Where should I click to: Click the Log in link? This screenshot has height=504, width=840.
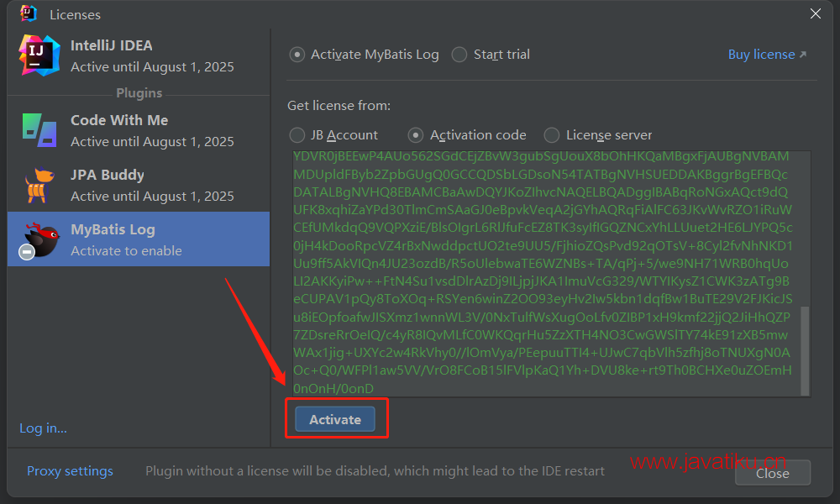click(x=43, y=428)
